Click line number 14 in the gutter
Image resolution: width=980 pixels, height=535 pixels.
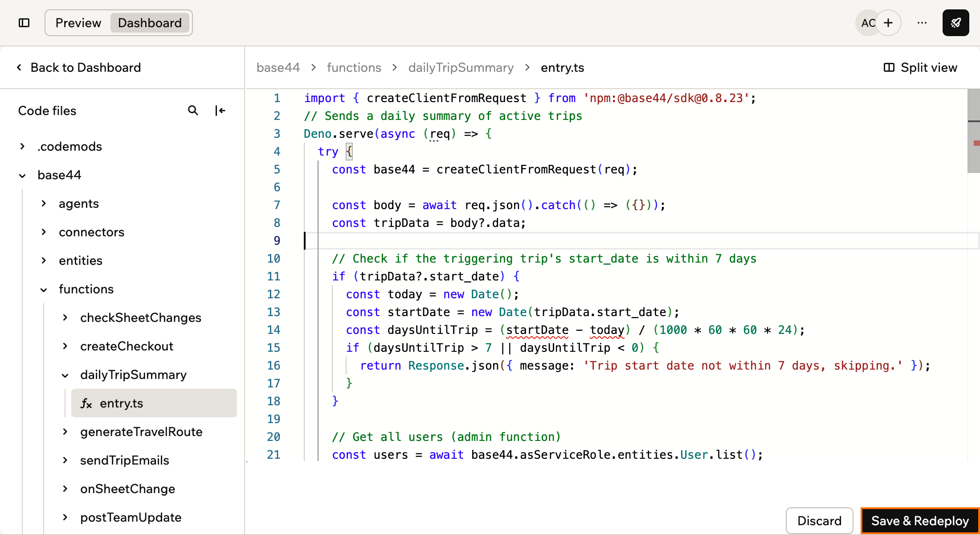coord(274,330)
